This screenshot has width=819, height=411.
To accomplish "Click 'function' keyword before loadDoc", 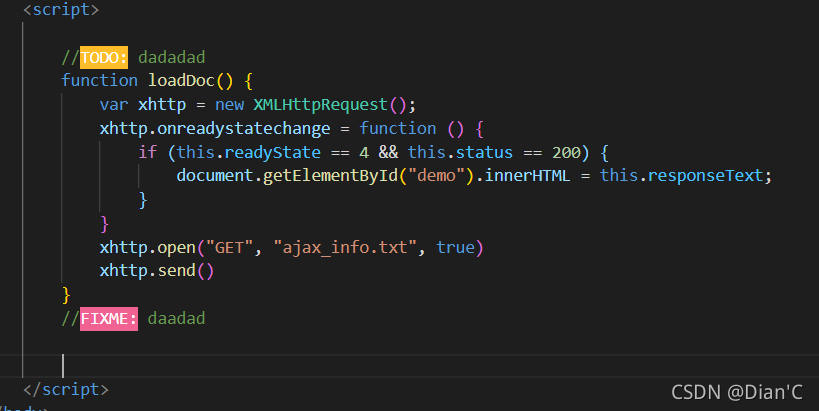I will click(99, 80).
